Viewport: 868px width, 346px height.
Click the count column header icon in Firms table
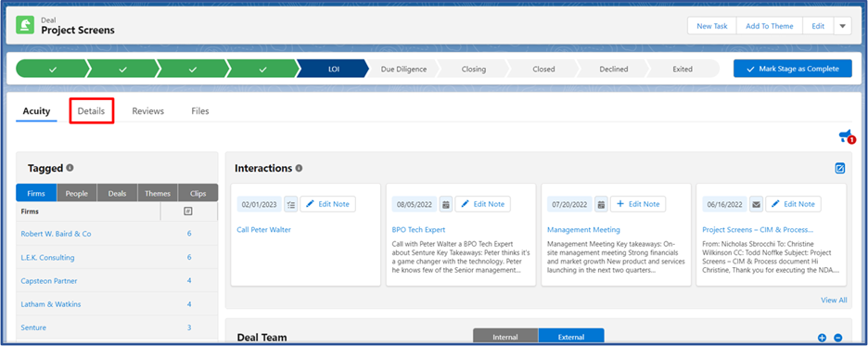point(188,211)
